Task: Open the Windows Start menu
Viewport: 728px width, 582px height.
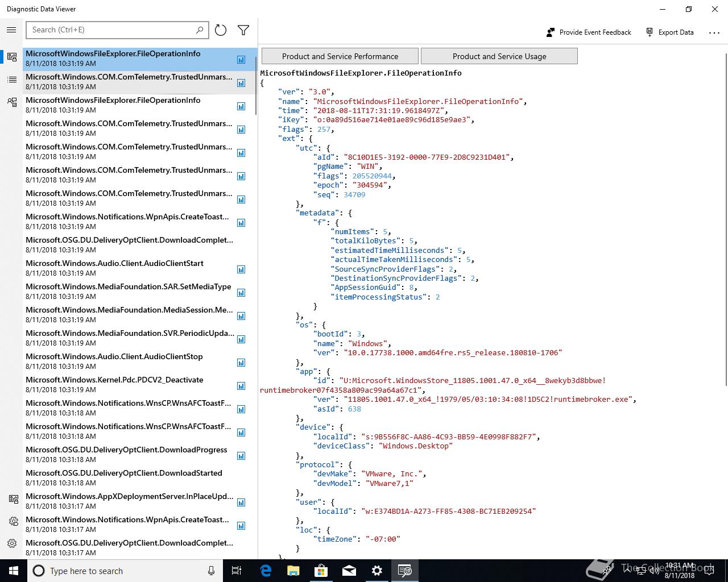Action: [14, 571]
